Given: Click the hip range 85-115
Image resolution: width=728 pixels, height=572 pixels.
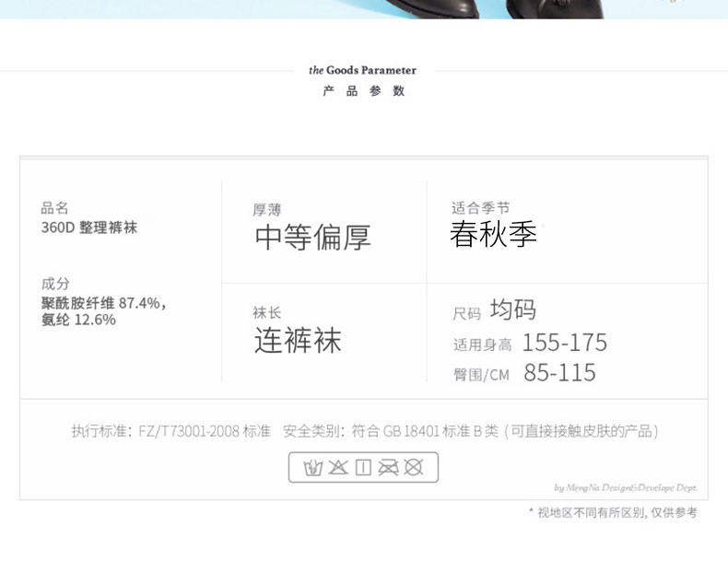Looking at the screenshot, I should pos(559,372).
